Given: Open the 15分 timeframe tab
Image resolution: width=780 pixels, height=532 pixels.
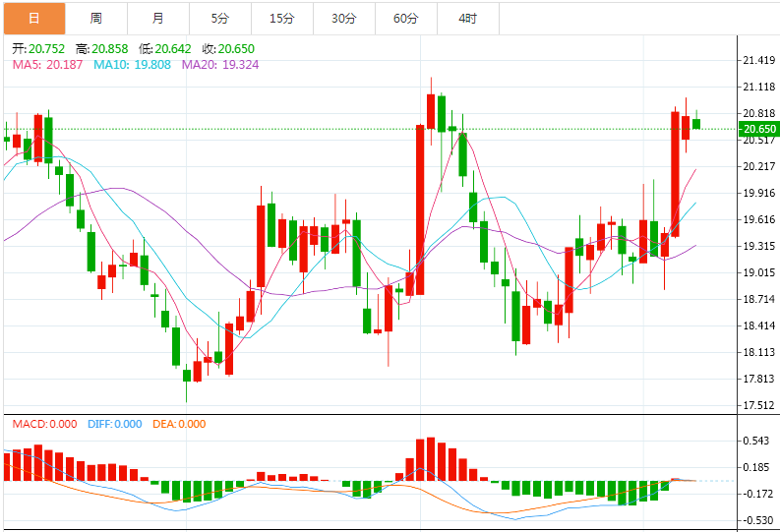Looking at the screenshot, I should point(282,19).
